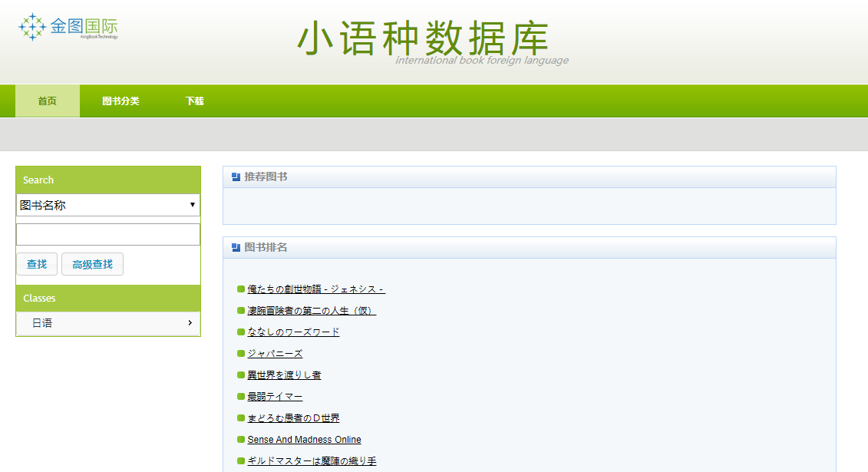Image resolution: width=868 pixels, height=472 pixels.
Task: Click green bullet beside 俺たちの創世物語
Action: coord(241,289)
